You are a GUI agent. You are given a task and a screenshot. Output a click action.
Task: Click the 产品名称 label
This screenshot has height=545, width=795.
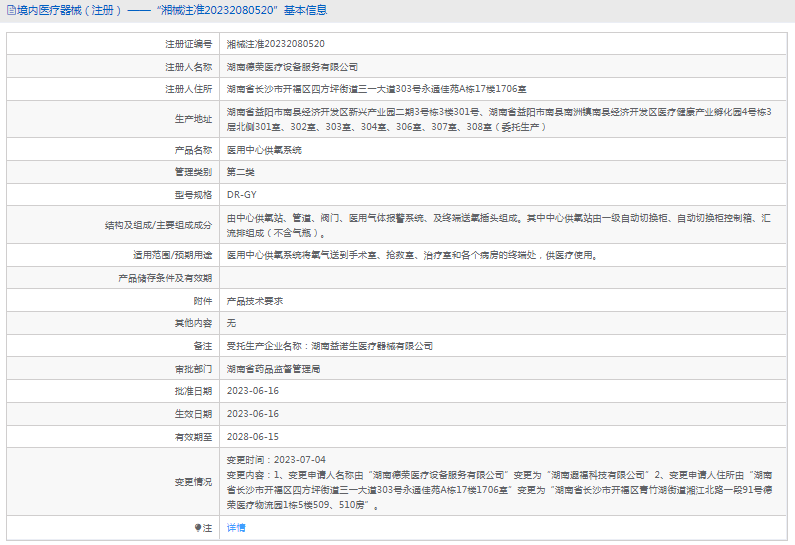pos(193,150)
